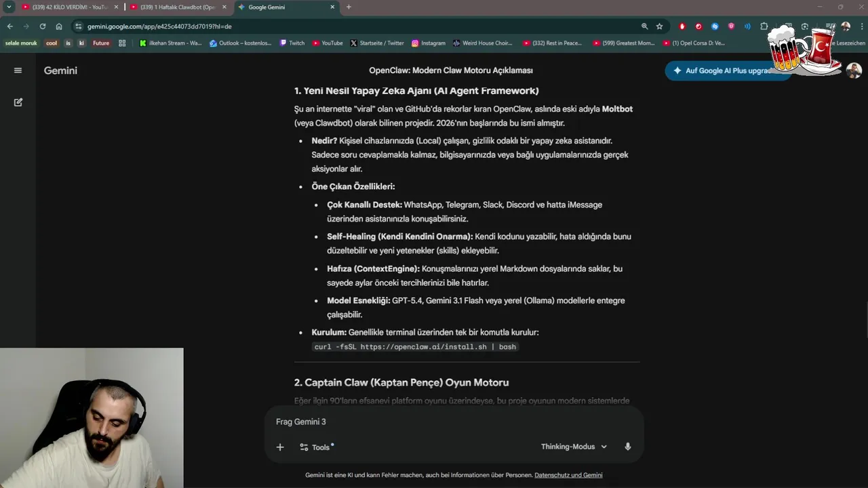Open the 'Datenschutz und Gemini' link
This screenshot has height=488, width=868.
[568, 475]
